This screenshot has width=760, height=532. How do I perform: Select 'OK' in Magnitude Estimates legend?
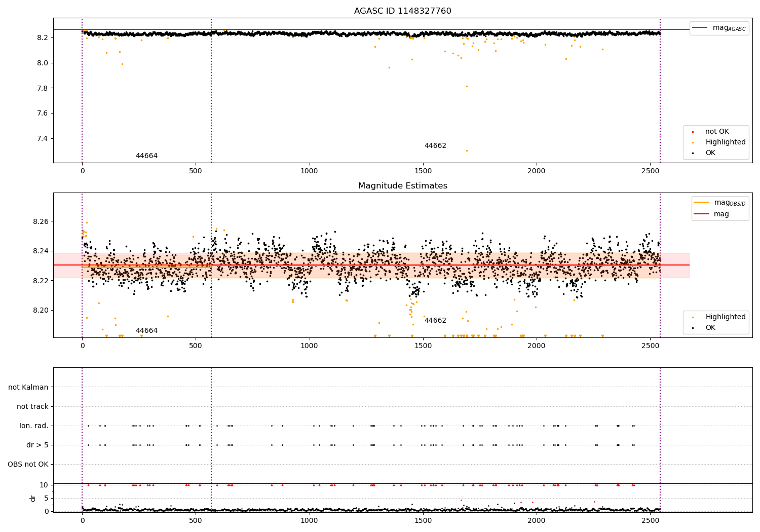coord(710,328)
